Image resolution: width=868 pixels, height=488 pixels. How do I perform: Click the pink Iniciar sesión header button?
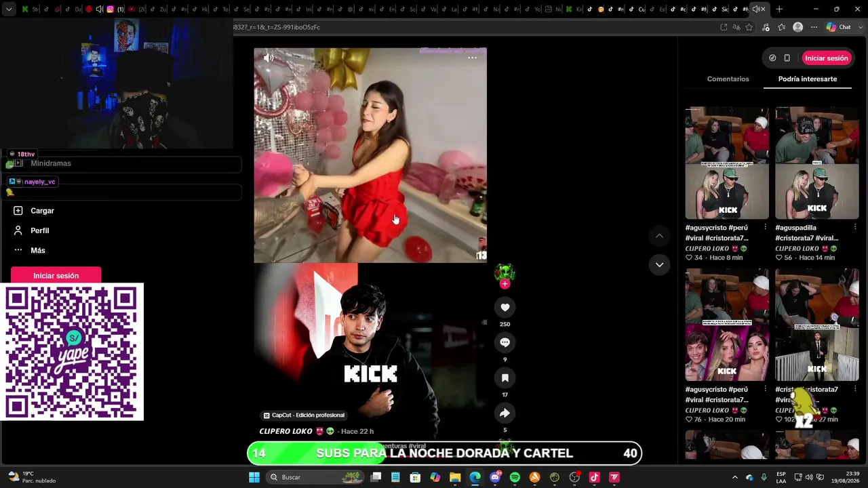click(x=827, y=58)
